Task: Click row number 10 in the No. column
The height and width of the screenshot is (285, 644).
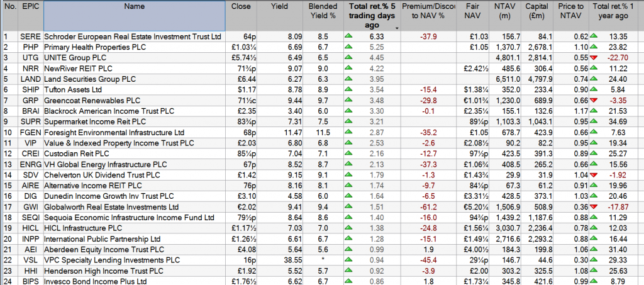Action: (8, 133)
